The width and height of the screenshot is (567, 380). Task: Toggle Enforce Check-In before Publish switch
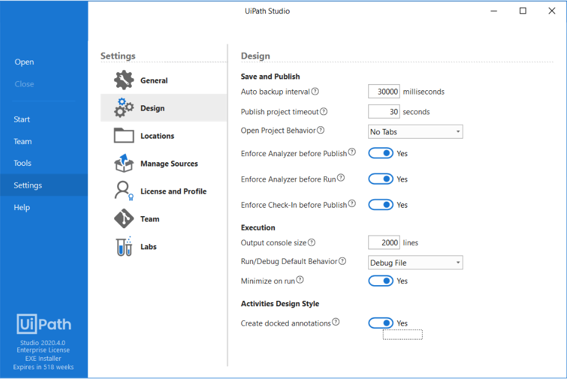(381, 205)
